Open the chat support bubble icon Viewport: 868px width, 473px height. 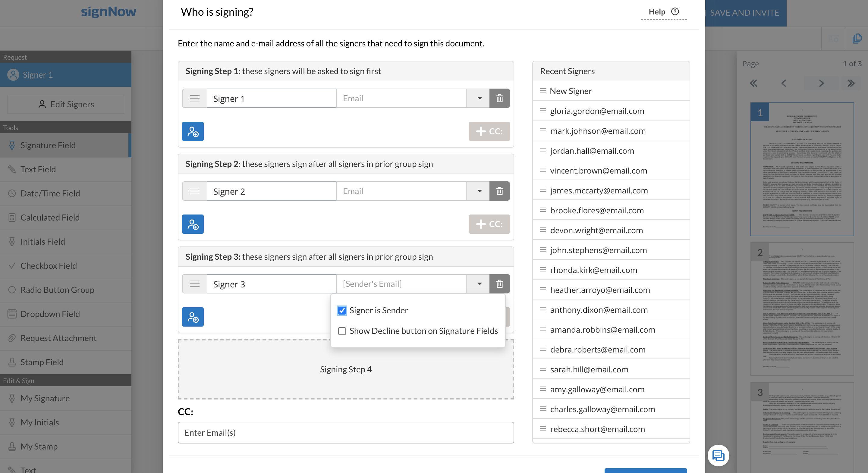point(718,456)
